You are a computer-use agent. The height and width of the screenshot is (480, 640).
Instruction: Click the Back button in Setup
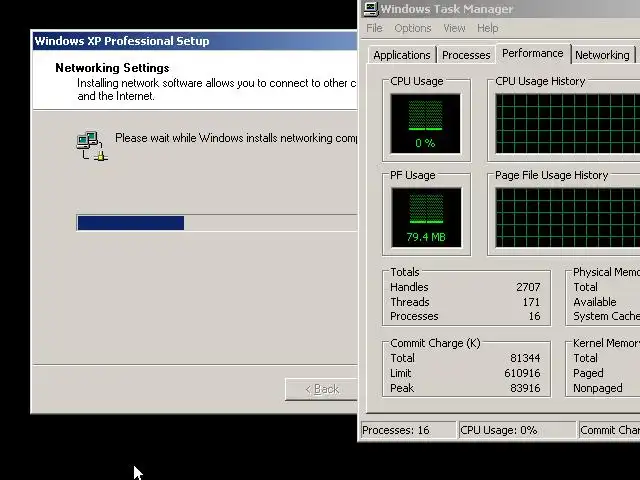click(321, 389)
